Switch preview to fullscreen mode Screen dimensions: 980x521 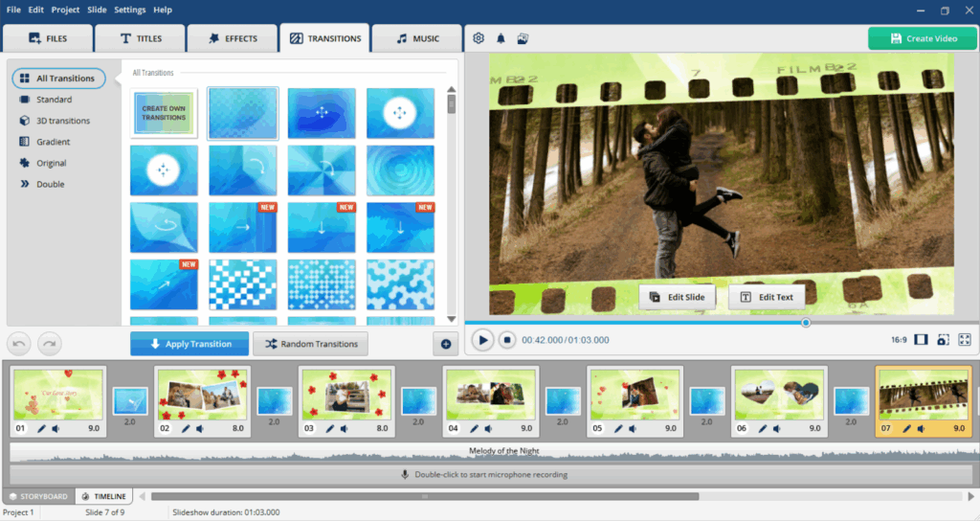click(965, 340)
